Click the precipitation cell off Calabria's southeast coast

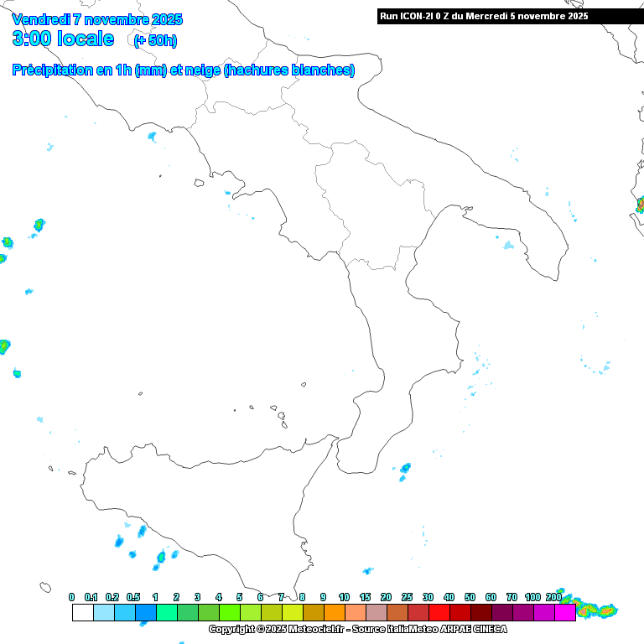[406, 468]
